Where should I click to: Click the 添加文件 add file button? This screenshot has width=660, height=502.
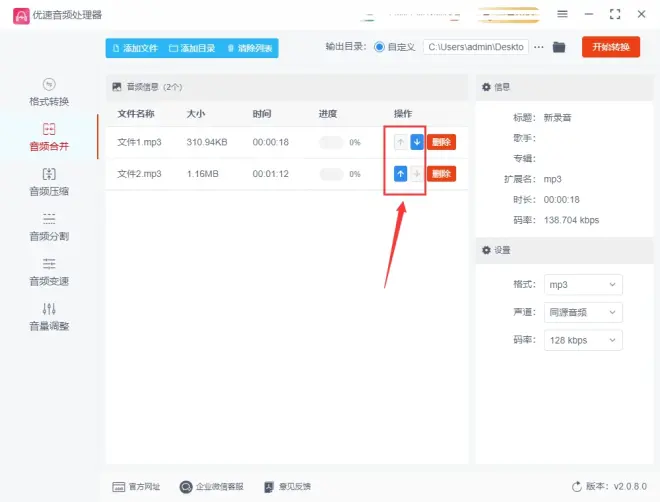(x=136, y=48)
